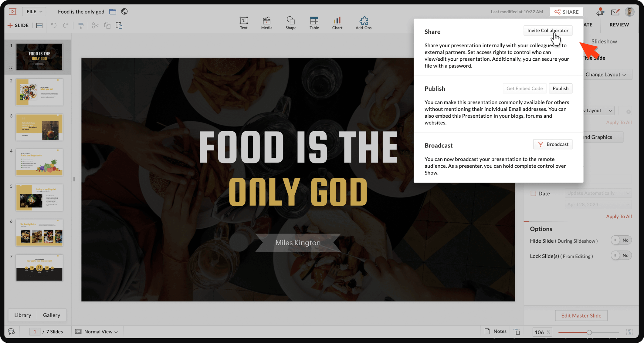Copy selection icon
644x343 pixels.
tap(107, 25)
